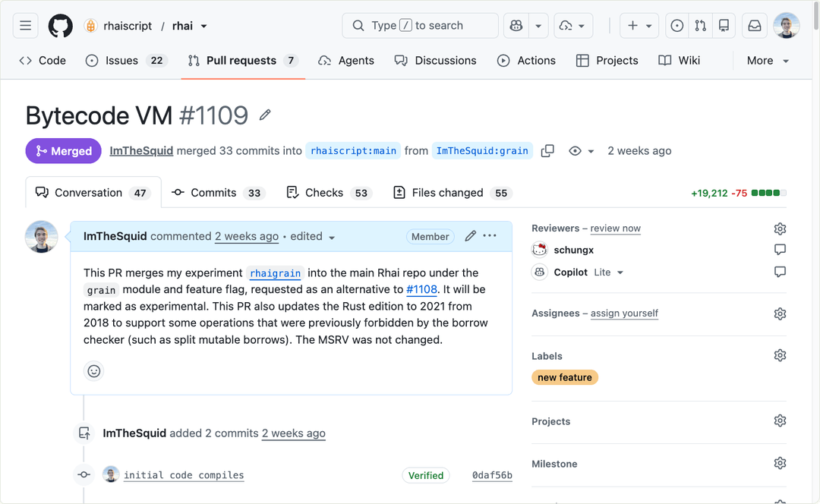Open Labels settings gear
Viewport: 820px width, 504px height.
pos(780,355)
